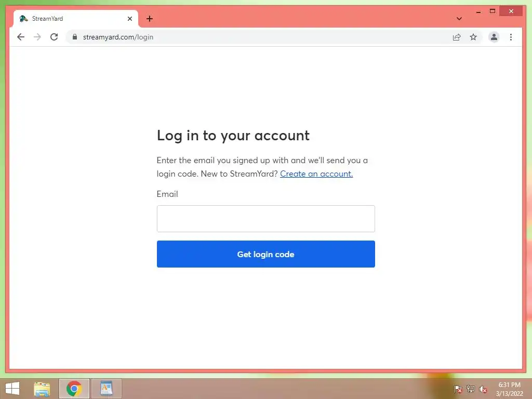Image resolution: width=532 pixels, height=399 pixels.
Task: View site information via lock icon
Action: pos(75,37)
